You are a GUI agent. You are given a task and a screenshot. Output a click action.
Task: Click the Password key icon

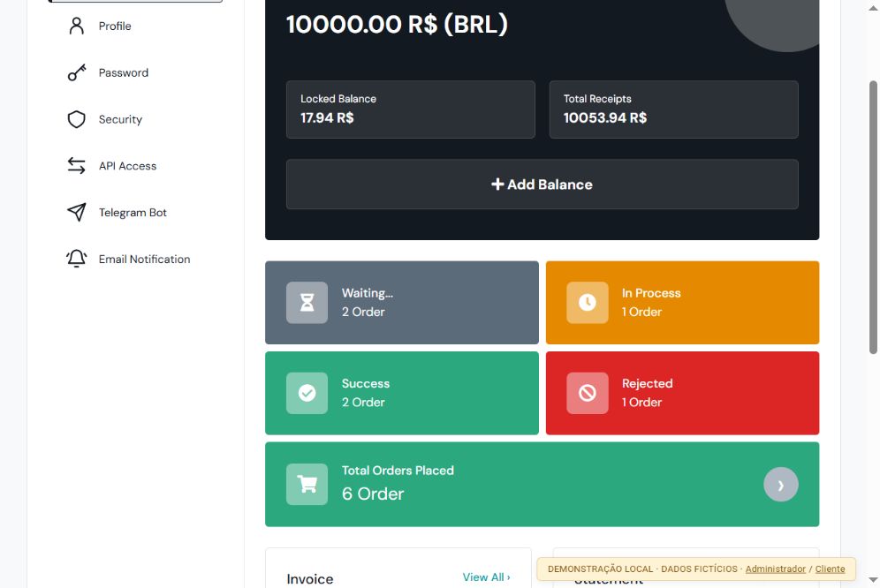[x=76, y=72]
